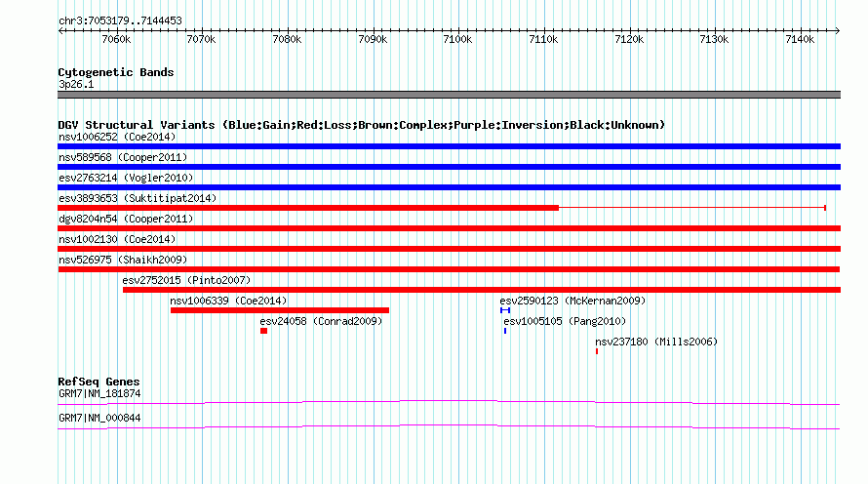Click the nsv526975 (Shaikh2009) label
Viewport: 868px width, 484px height.
(x=123, y=260)
